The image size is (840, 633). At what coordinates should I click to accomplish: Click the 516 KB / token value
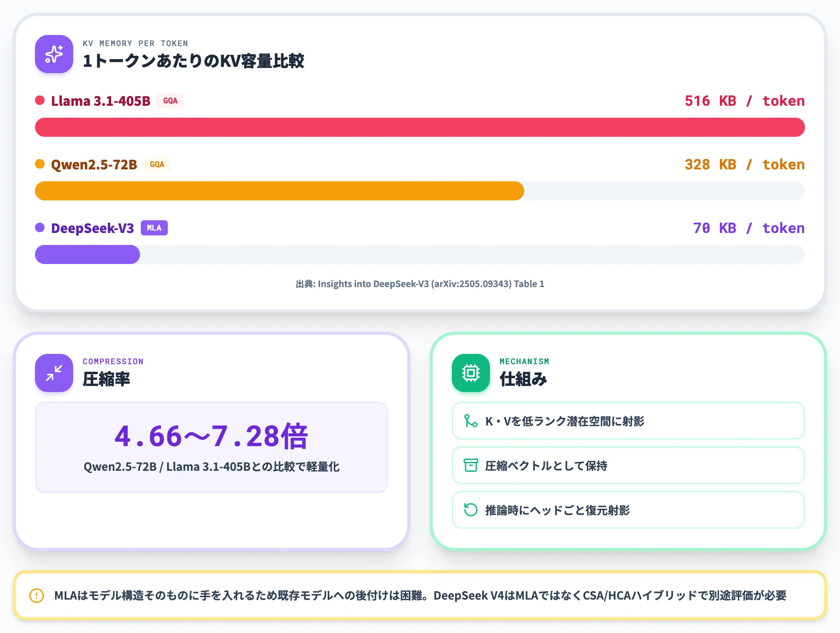point(745,101)
